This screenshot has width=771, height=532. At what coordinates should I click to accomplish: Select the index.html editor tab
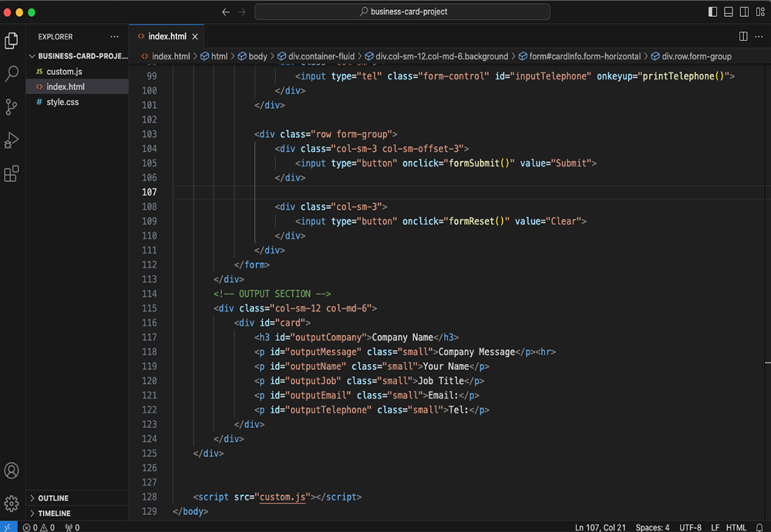[167, 36]
